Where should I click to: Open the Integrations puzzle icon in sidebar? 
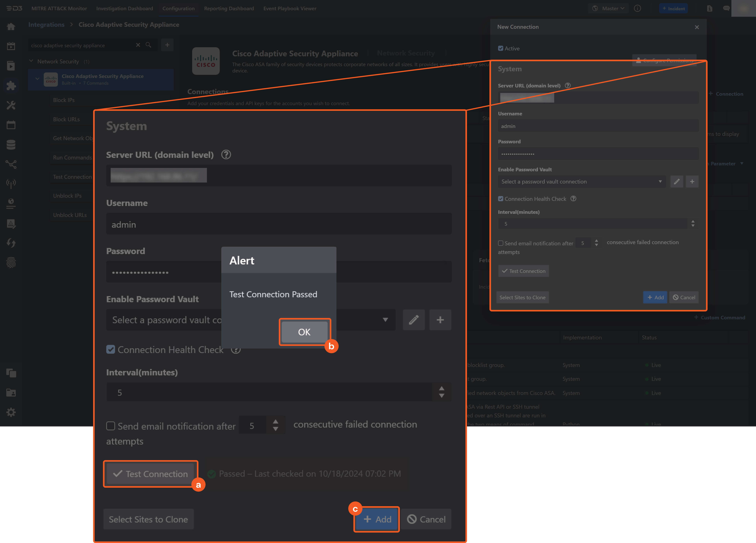[x=11, y=86]
